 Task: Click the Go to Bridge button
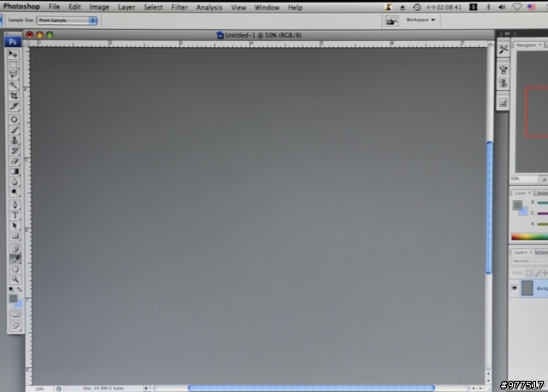391,21
